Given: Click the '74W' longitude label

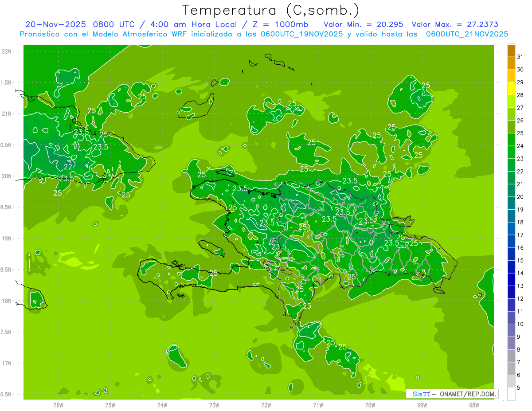Looking at the screenshot, I should [x=162, y=405].
